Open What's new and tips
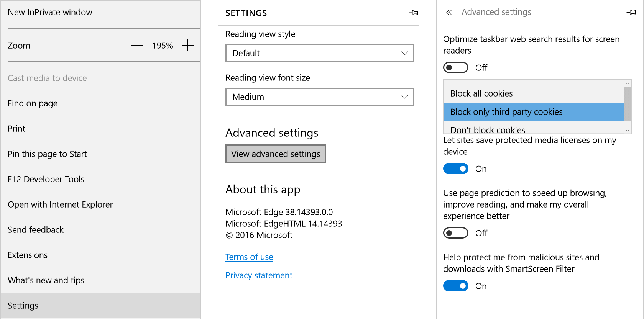 [x=100, y=280]
